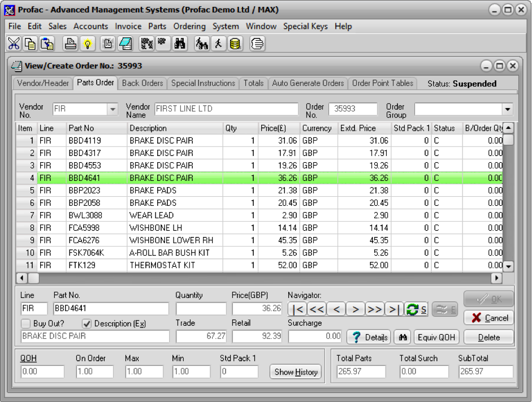The width and height of the screenshot is (532, 402).
Task: Open the Sales menu
Action: [x=57, y=27]
